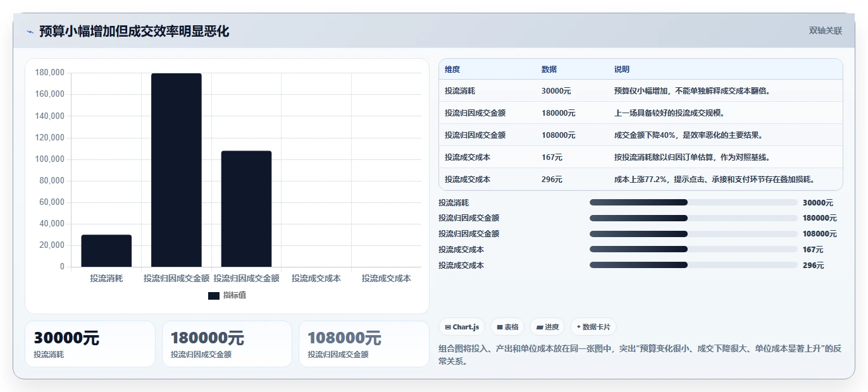Click the 进度 chip
This screenshot has width=868, height=392.
547,327
